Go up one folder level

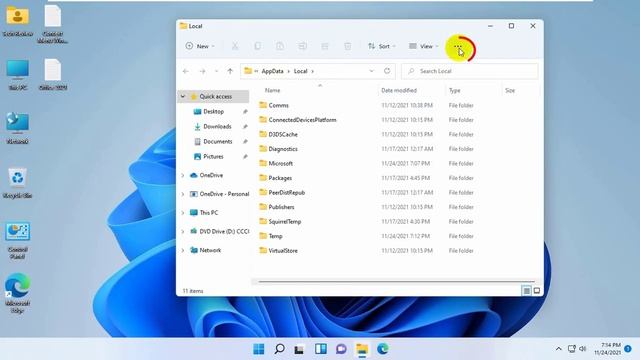point(230,71)
